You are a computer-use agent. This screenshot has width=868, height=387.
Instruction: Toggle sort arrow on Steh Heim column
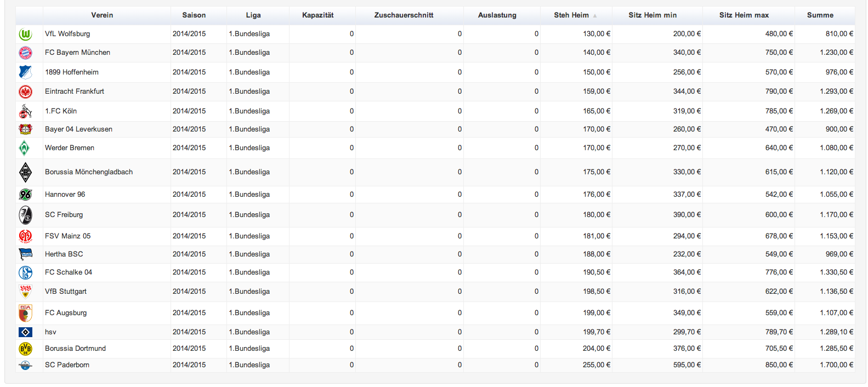click(x=595, y=16)
